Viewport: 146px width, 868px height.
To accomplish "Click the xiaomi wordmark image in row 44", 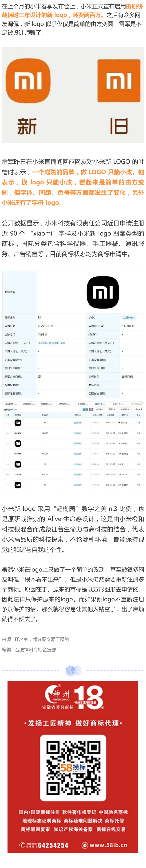I will tap(18, 454).
